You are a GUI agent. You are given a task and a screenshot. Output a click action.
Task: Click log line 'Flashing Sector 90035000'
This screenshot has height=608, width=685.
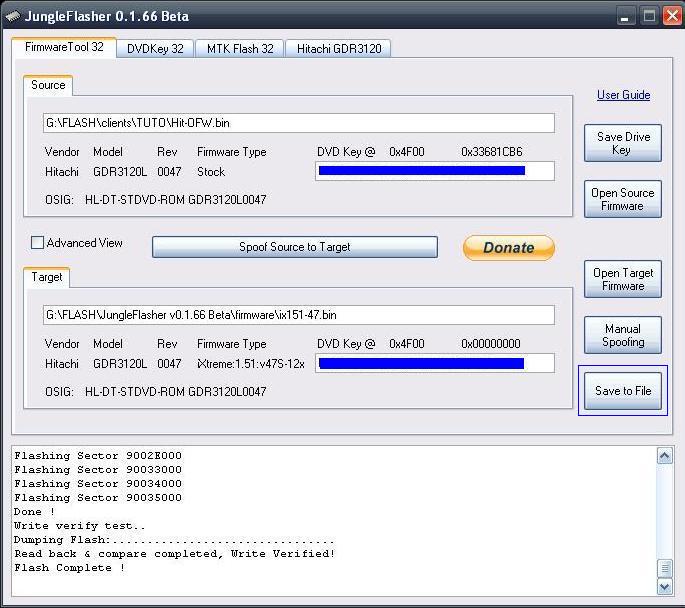(98, 498)
